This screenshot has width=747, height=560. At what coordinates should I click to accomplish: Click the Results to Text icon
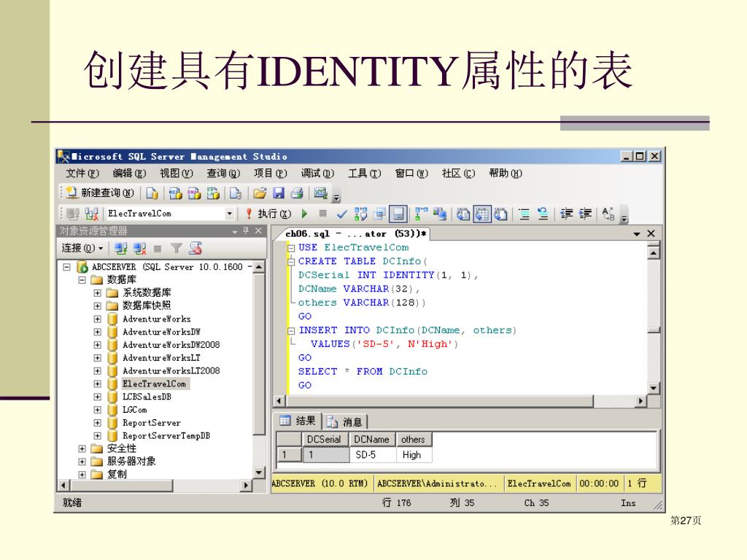pyautogui.click(x=463, y=214)
